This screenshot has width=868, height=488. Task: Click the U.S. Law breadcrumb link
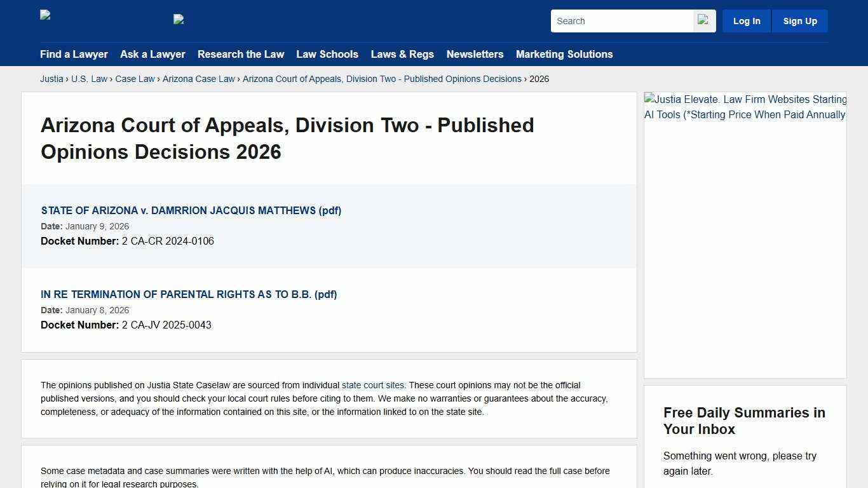[x=89, y=79]
